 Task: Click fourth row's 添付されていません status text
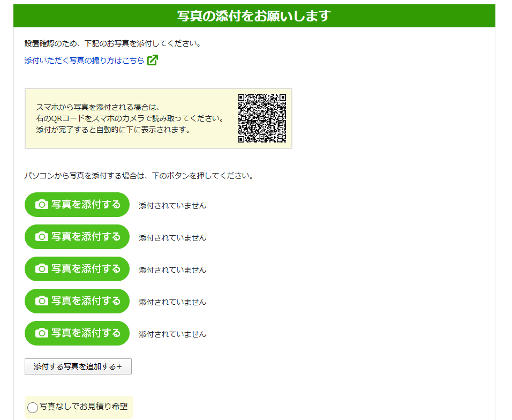click(172, 302)
